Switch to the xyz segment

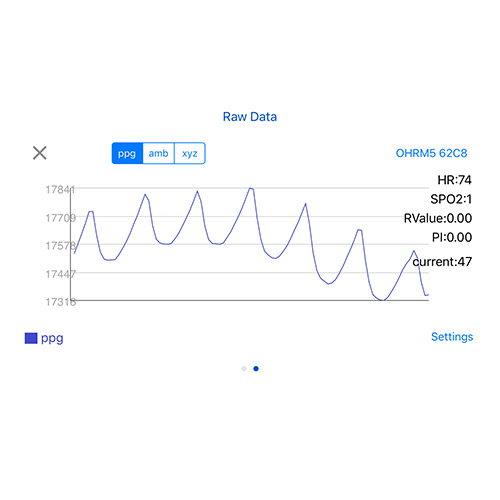pos(190,153)
